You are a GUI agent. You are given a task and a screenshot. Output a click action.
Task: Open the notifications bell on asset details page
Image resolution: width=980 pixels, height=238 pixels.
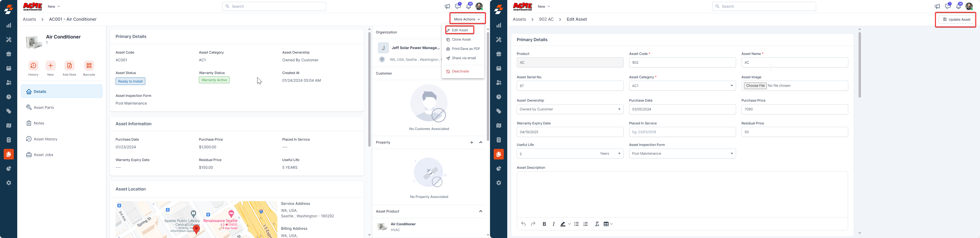(469, 6)
